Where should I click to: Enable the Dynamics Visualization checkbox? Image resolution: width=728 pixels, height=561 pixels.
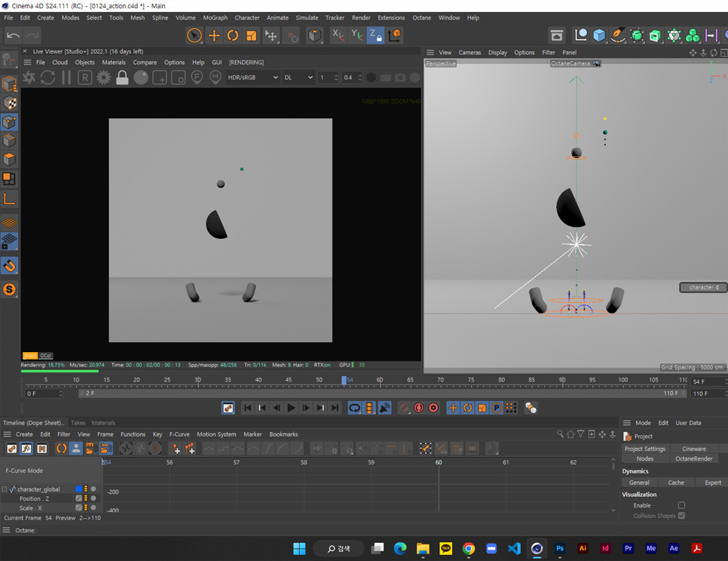pos(681,505)
